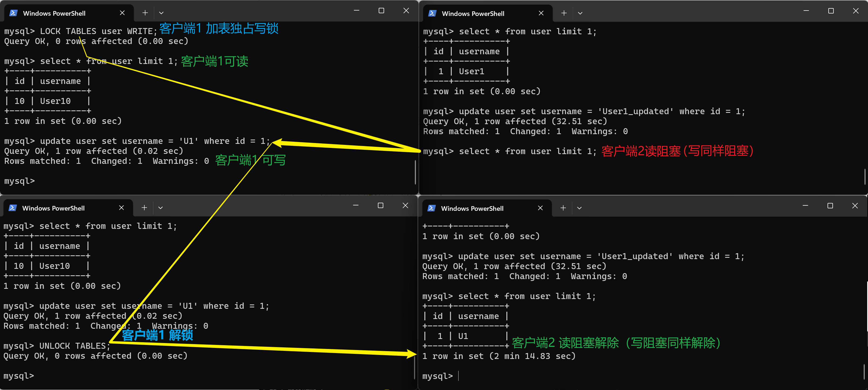This screenshot has height=390, width=868.
Task: Click 'Query OK, 0 rows affected' under LOCK TABLES
Action: pyautogui.click(x=96, y=41)
